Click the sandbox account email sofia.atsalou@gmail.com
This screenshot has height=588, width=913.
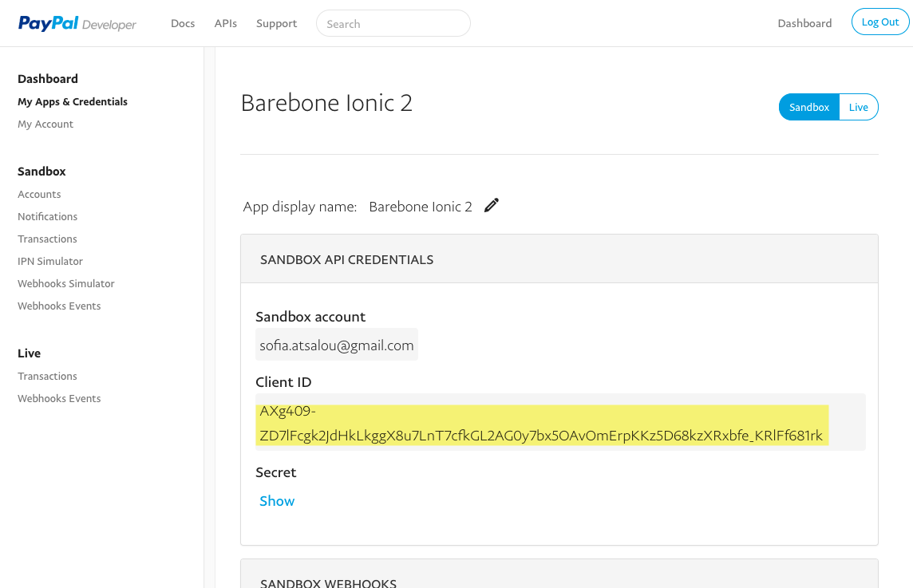pyautogui.click(x=337, y=345)
